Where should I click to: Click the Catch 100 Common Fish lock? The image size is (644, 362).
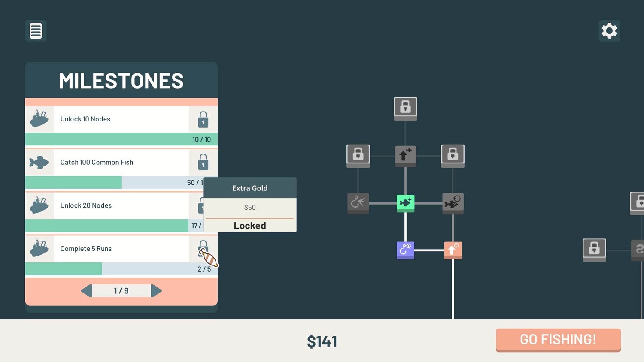(203, 163)
